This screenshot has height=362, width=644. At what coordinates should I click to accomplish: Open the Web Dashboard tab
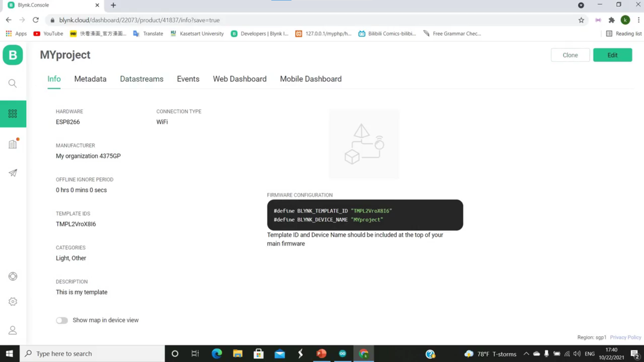(x=239, y=79)
